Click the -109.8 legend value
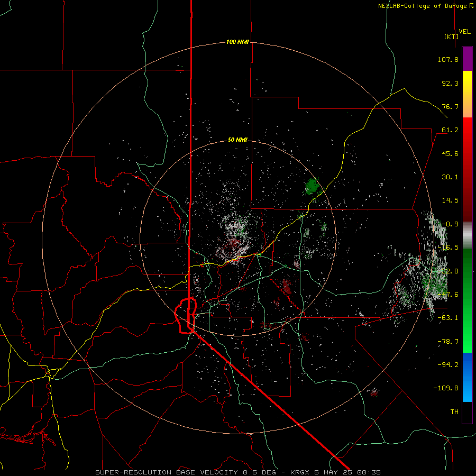Image resolution: width=476 pixels, height=476 pixels. coord(446,388)
